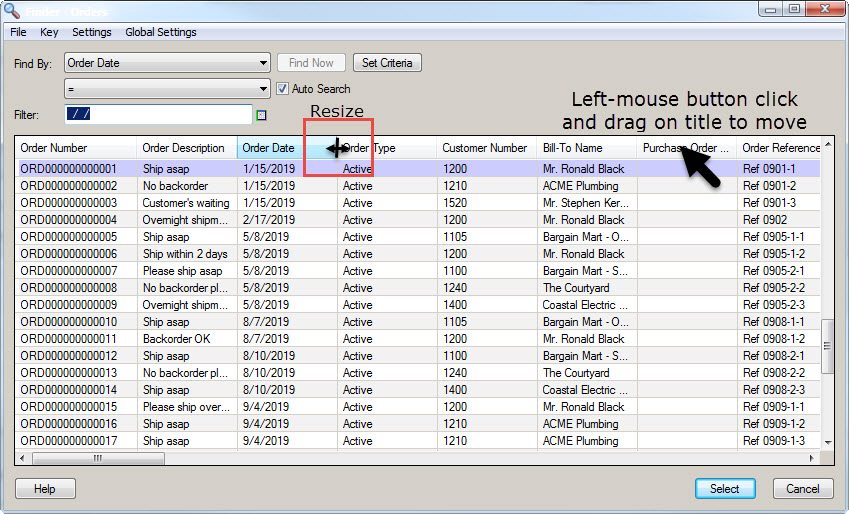This screenshot has height=514, width=849.
Task: Click the vertical scrollbar thumb
Action: (x=827, y=346)
